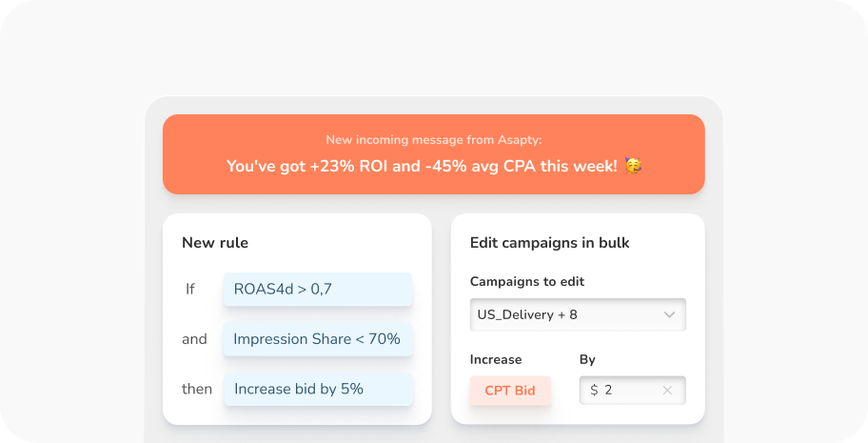Image resolution: width=868 pixels, height=443 pixels.
Task: Click the Increase label above CPT Bid
Action: [x=496, y=360]
